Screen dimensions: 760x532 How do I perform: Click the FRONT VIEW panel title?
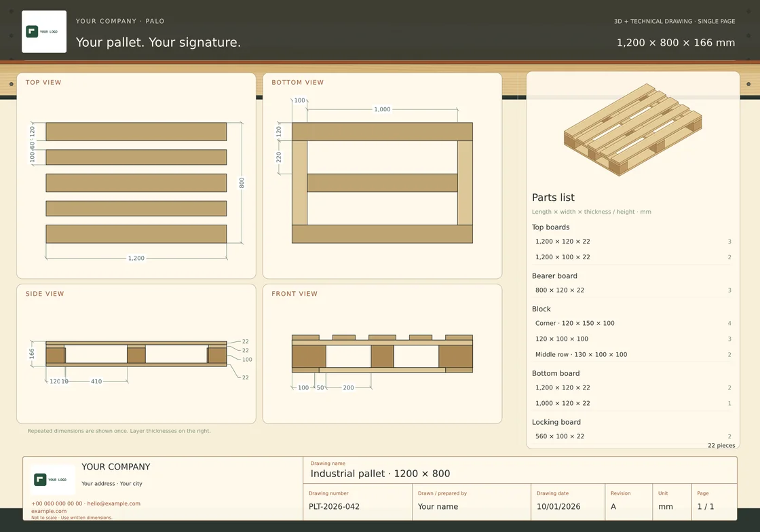tap(294, 294)
